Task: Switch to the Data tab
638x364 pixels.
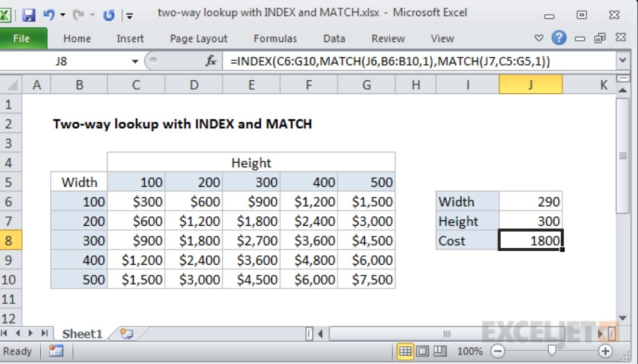Action: click(334, 38)
